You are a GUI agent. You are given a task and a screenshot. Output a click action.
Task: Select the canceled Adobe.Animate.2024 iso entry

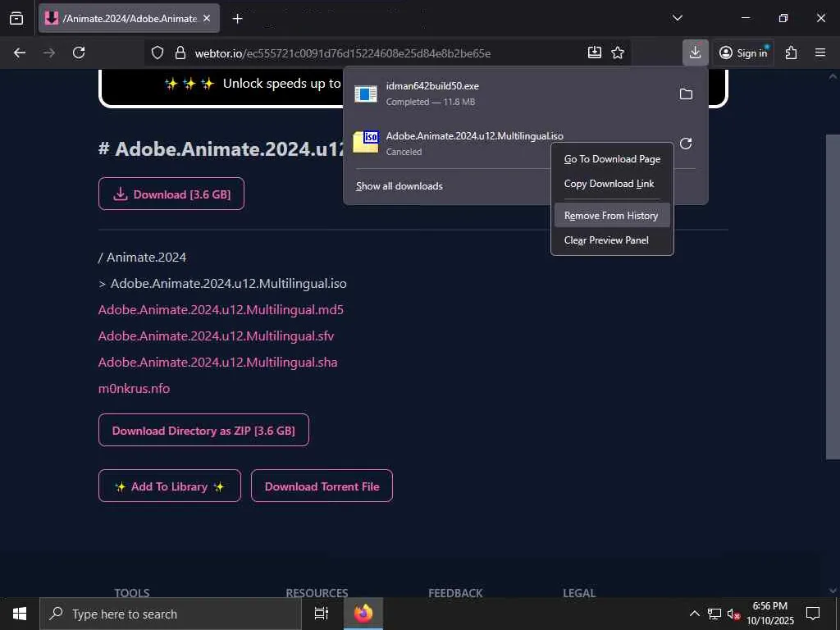pos(450,144)
